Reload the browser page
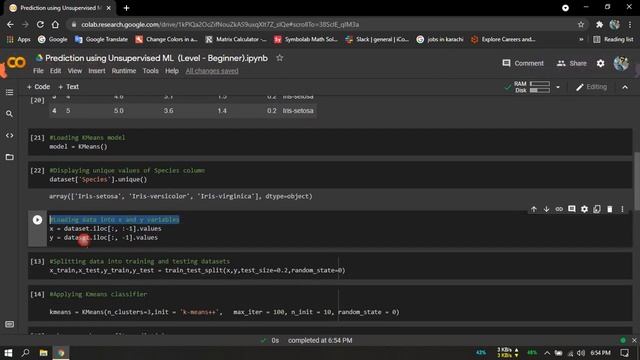Screen dimensions: 640x360 pos(40,24)
